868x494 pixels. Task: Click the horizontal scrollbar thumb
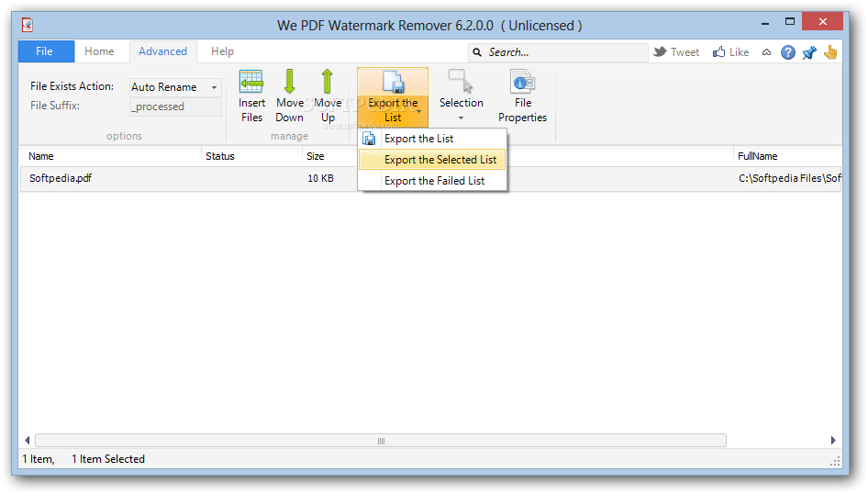coord(381,441)
